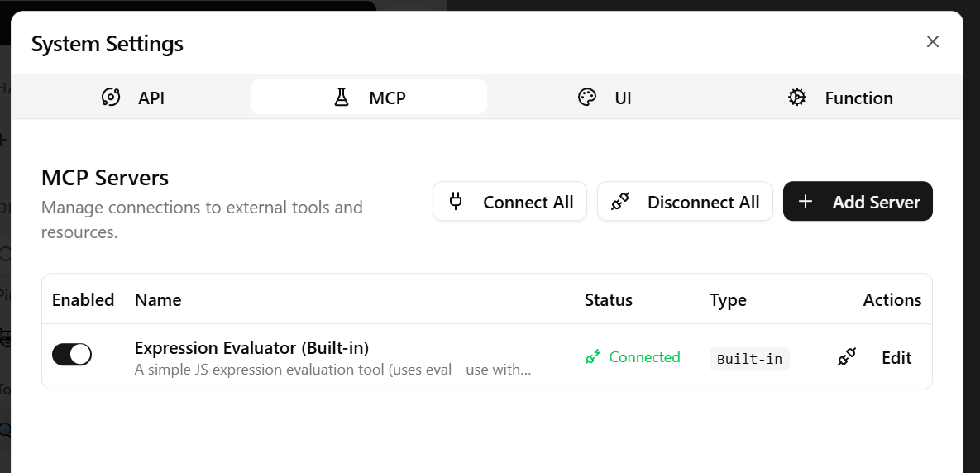Image resolution: width=980 pixels, height=473 pixels.
Task: Click the Built-in type badge
Action: 749,359
